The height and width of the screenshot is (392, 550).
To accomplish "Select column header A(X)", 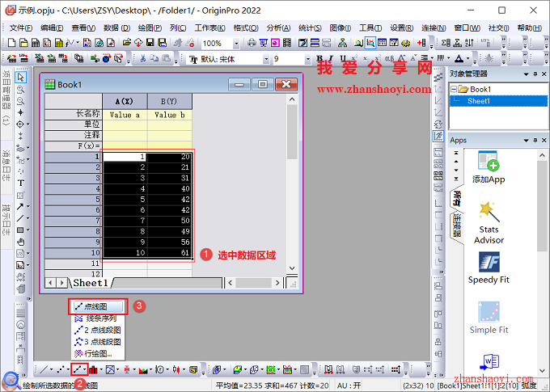I will point(125,101).
